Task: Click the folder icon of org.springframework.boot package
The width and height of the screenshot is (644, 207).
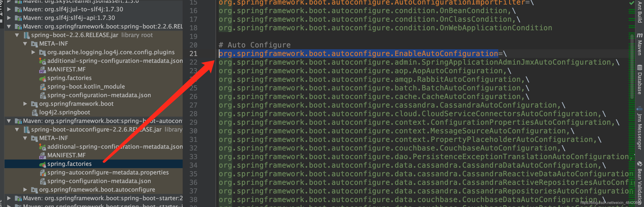Action: pos(34,104)
